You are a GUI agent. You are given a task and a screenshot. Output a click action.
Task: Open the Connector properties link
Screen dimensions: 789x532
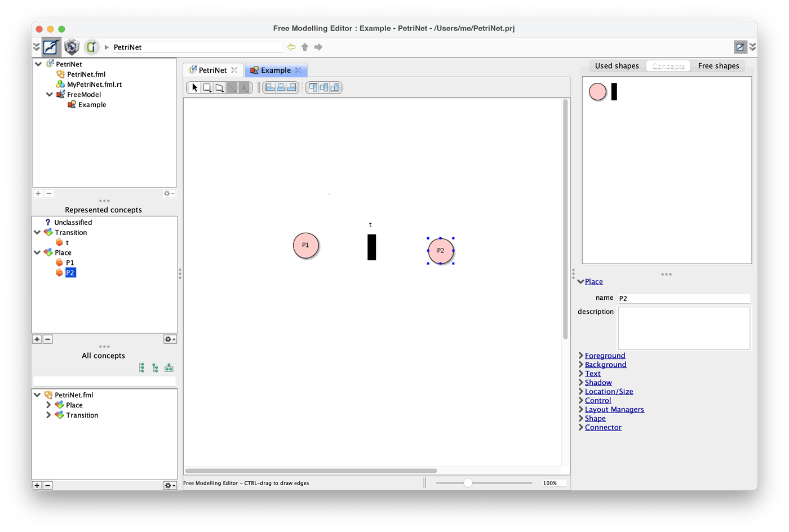point(603,428)
